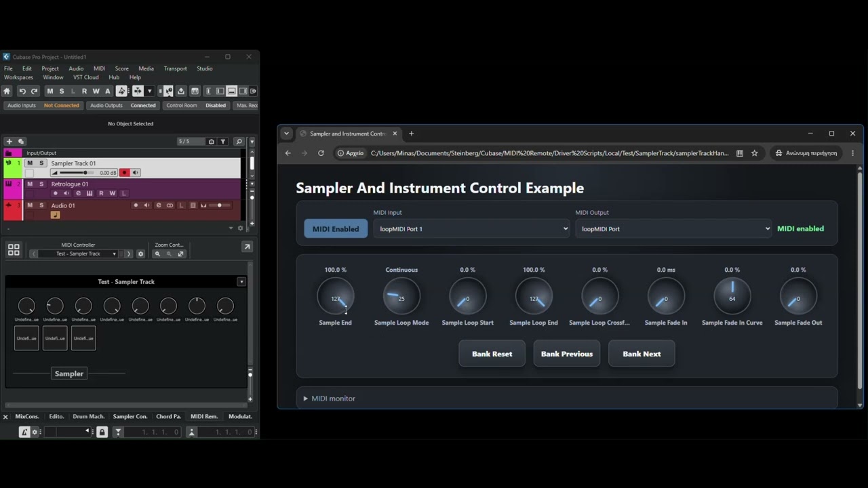Open the MIDI Remote surface grid overview icon

(14, 250)
